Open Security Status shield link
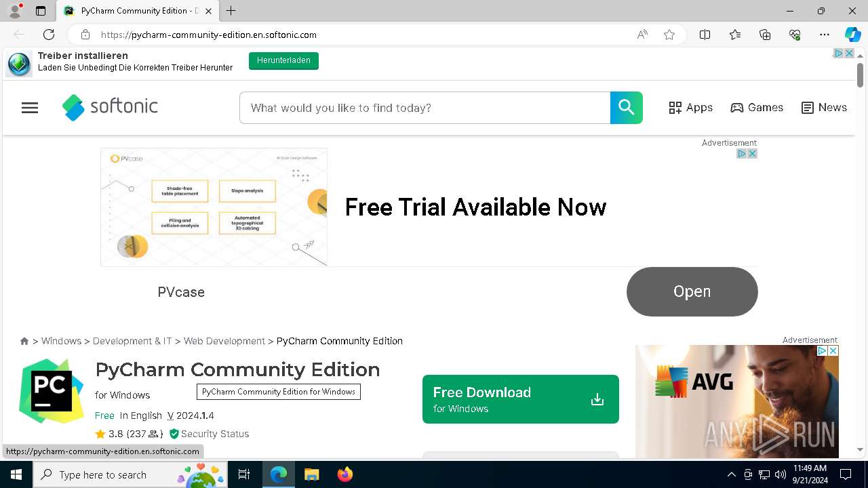Viewport: 868px width, 488px height. click(209, 434)
